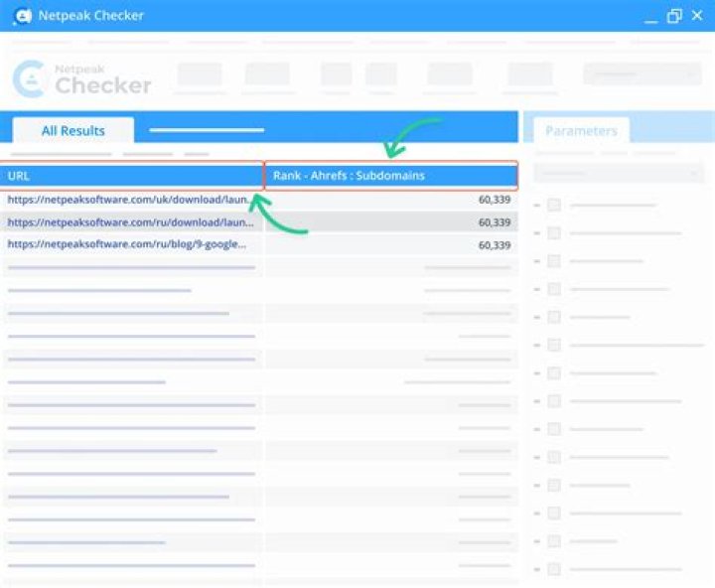Select the netpeaksoftware.com/uk/download URL row
Screen dimensions: 715x588
click(x=132, y=199)
